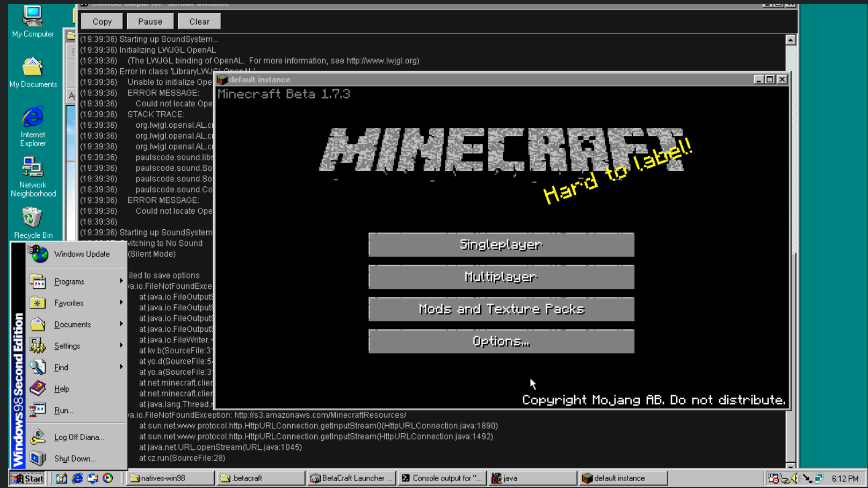Select Run... from the Start menu
Image resolution: width=868 pixels, height=488 pixels.
(x=63, y=410)
